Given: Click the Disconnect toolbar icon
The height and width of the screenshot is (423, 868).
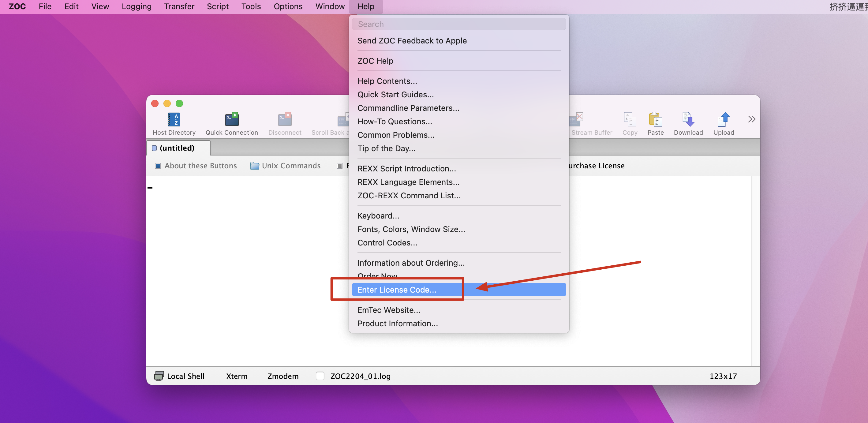Looking at the screenshot, I should pos(284,119).
